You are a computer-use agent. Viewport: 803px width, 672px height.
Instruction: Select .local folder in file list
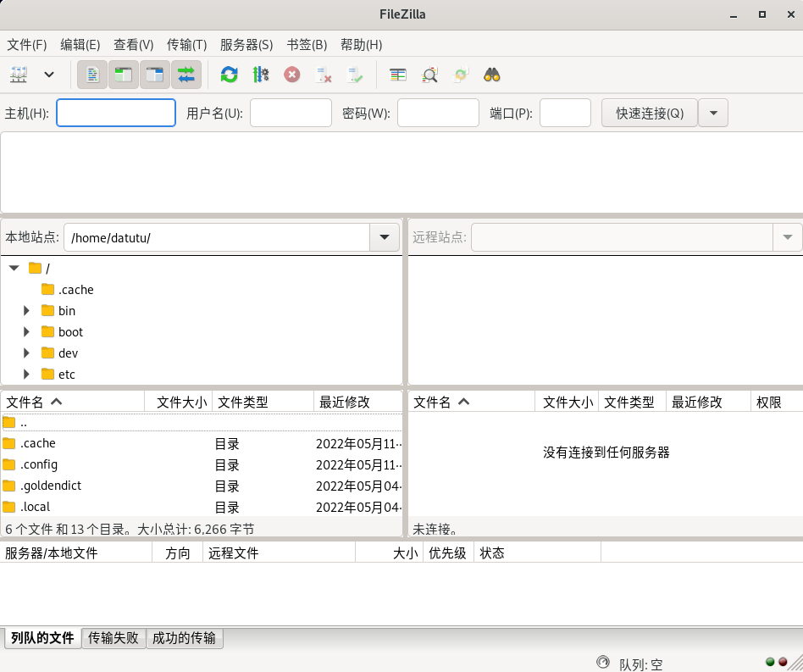point(202,507)
